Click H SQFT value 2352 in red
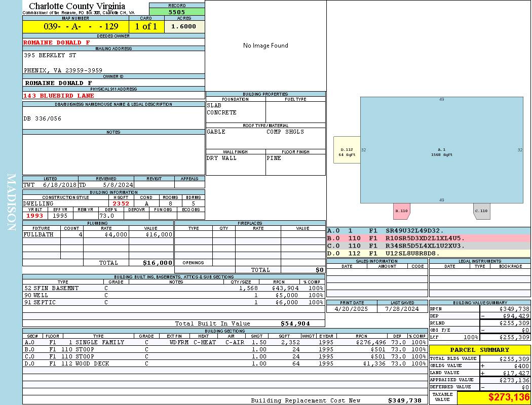 point(121,204)
